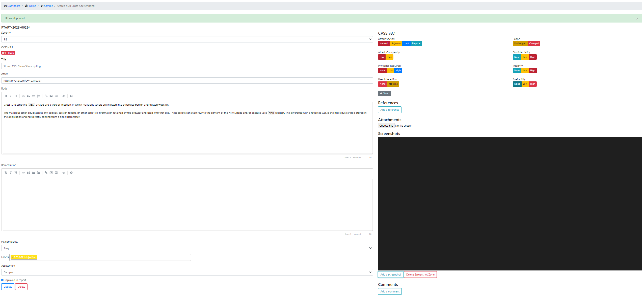Click Add a reference button
Image resolution: width=644 pixels, height=297 pixels.
click(390, 110)
